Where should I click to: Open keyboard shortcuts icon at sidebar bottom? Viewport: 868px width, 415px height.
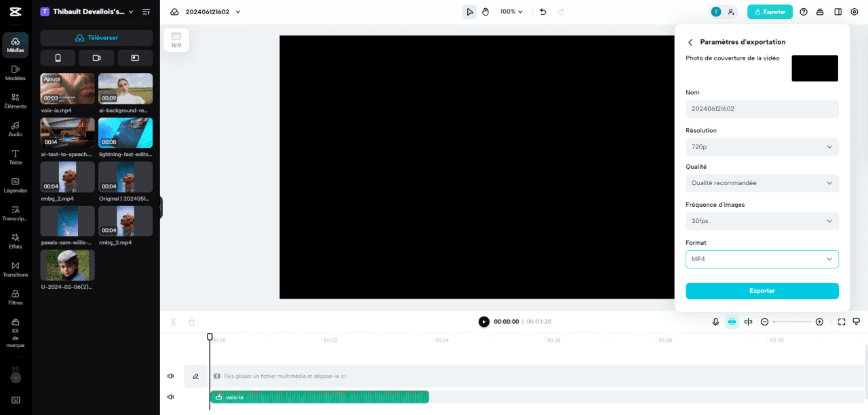(x=16, y=399)
